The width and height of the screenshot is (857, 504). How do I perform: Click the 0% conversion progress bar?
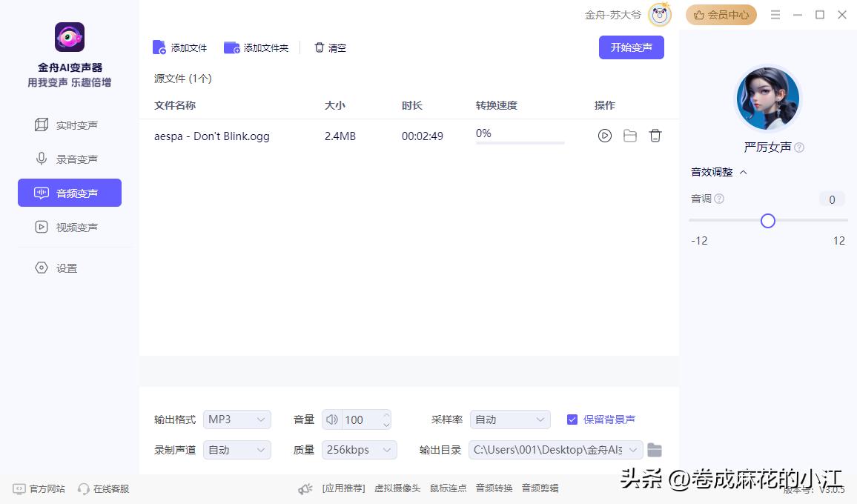pos(520,142)
